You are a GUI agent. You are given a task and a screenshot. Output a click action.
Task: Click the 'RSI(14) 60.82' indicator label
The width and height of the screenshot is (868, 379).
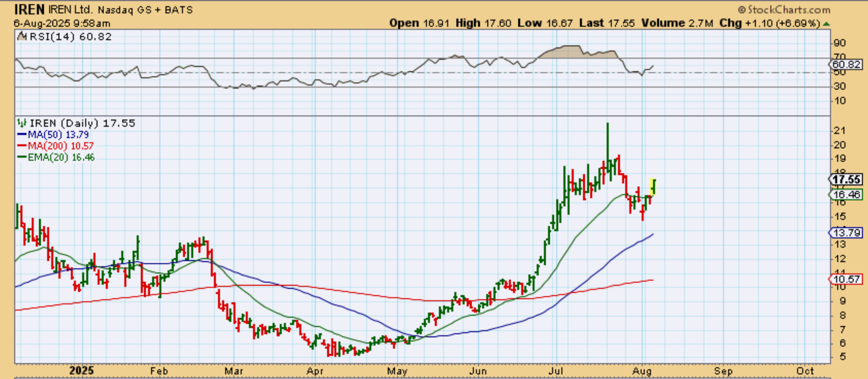point(71,37)
